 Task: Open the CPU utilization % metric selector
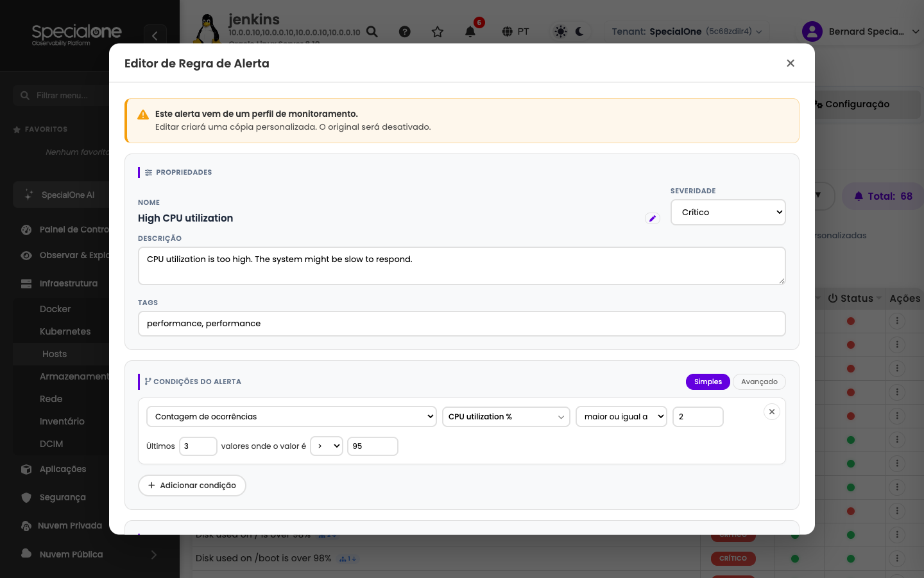coord(506,417)
